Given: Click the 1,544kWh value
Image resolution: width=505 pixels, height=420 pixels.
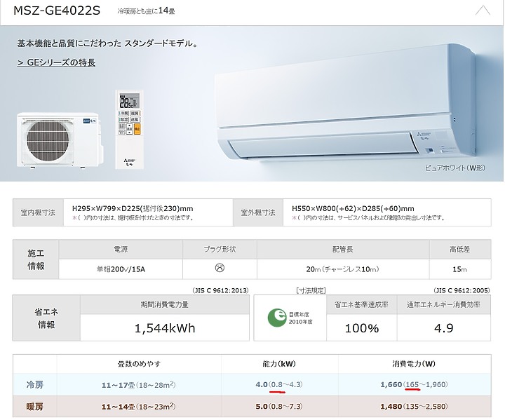Looking at the screenshot, I should coord(165,328).
